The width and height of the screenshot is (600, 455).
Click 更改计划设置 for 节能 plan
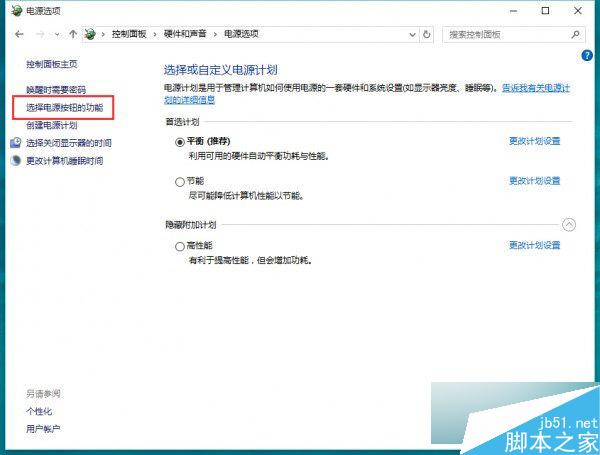tap(535, 181)
